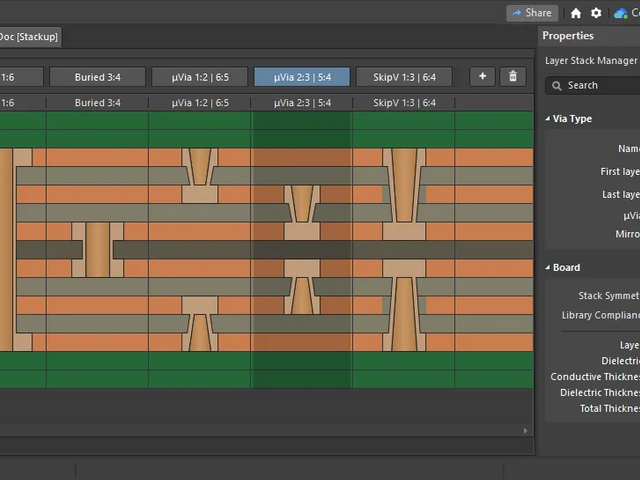Click the µVia 2:3 | 5:4 column header
The image size is (640, 480).
302,103
